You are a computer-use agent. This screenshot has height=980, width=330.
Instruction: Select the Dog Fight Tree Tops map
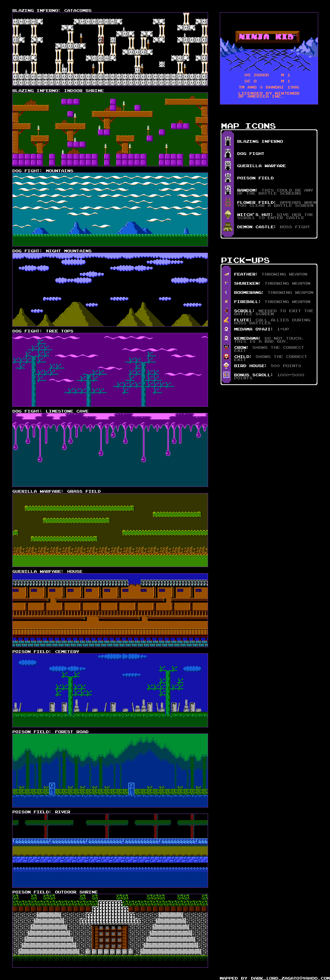(110, 370)
